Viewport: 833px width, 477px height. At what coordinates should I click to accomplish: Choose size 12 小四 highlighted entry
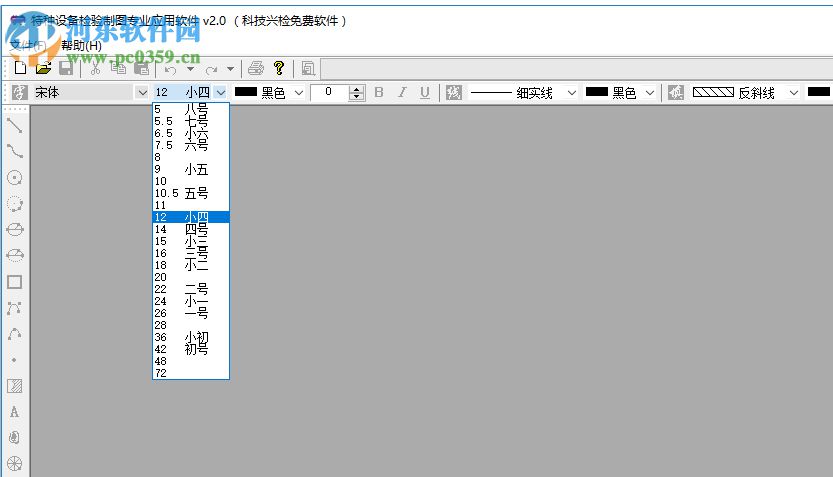pos(191,217)
